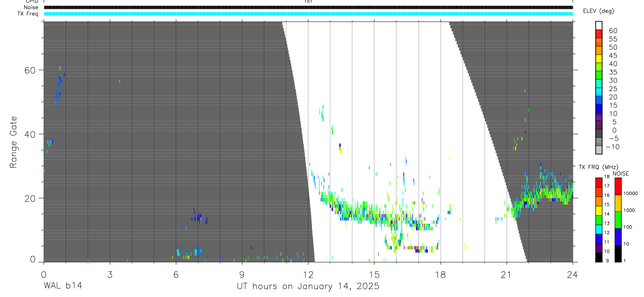Click Range Gate axis label "60"

(30, 70)
